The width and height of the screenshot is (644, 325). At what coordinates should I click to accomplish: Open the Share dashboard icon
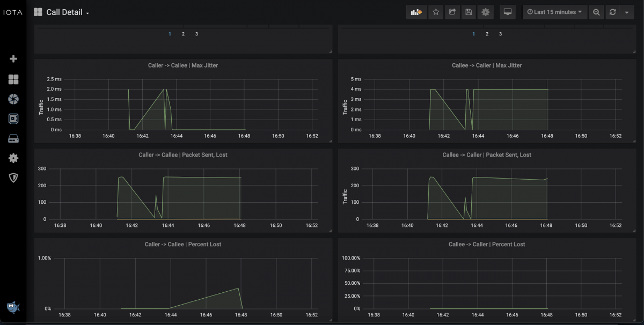[452, 12]
